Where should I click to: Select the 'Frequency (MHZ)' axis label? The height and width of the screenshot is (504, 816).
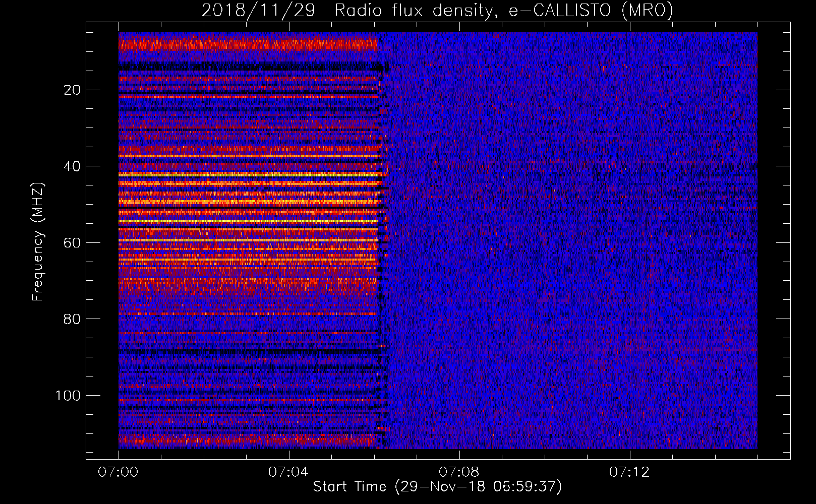tap(38, 242)
